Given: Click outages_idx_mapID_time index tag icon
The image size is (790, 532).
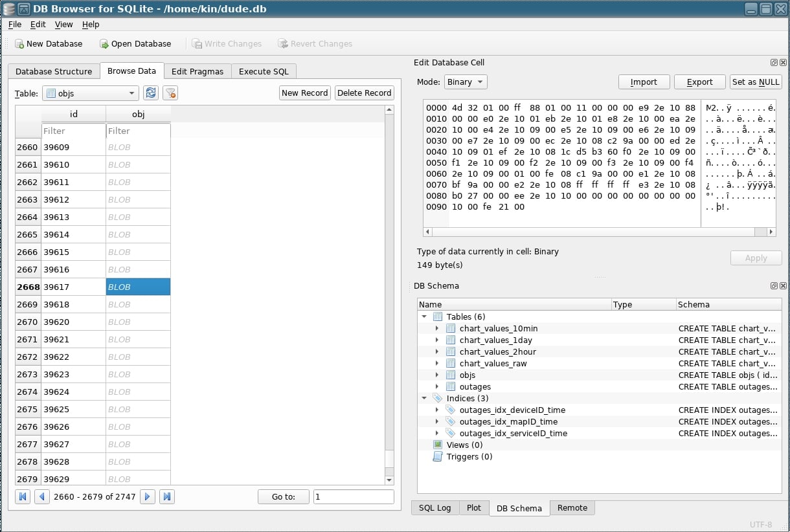Looking at the screenshot, I should 451,421.
